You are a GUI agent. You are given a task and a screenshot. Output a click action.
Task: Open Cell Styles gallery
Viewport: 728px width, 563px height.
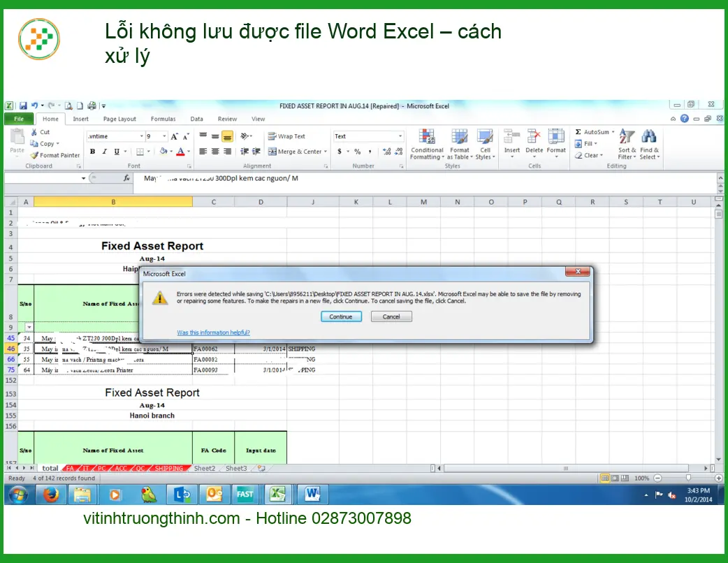tap(485, 145)
